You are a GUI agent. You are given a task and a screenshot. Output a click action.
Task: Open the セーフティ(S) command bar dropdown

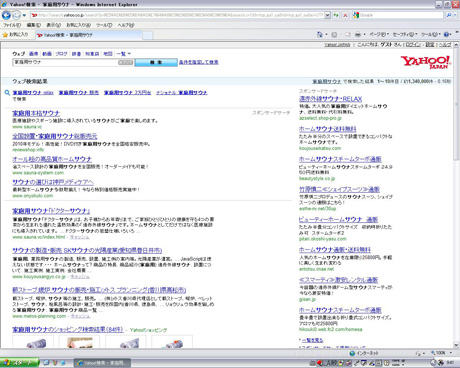pos(405,34)
